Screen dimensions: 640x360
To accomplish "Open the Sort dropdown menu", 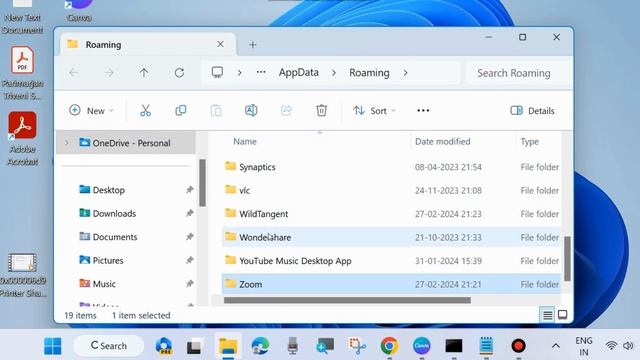I will 374,111.
